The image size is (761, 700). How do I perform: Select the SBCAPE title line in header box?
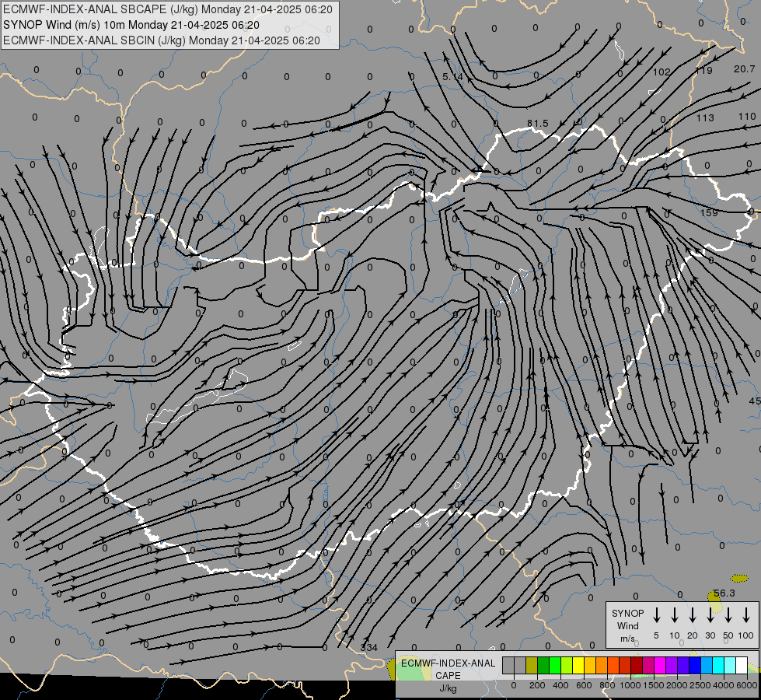pos(168,9)
